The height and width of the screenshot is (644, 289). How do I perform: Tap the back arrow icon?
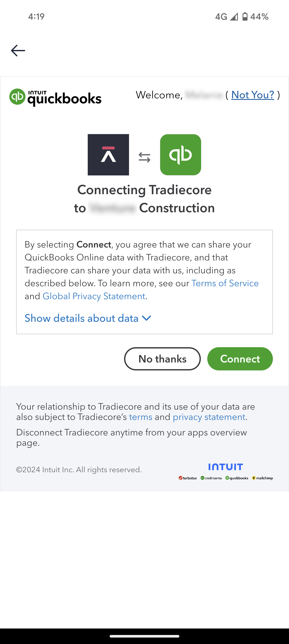coord(18,51)
